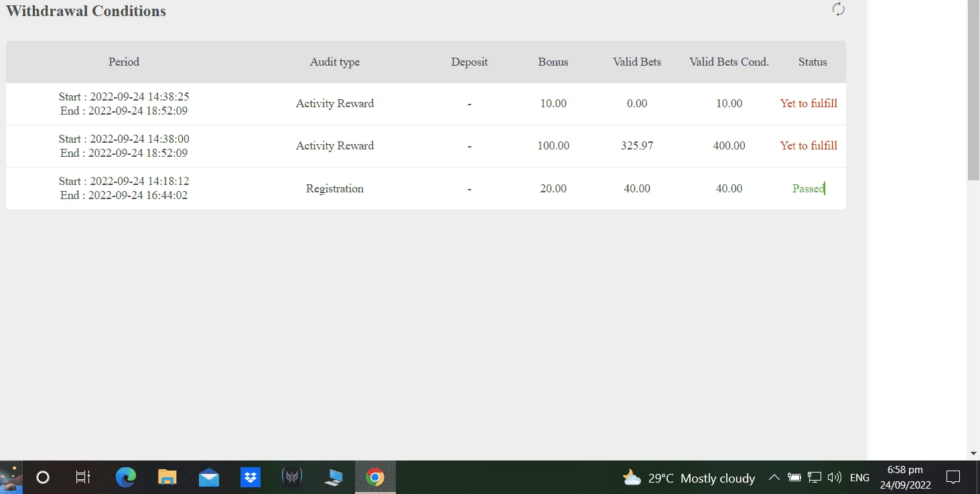The image size is (980, 494).
Task: Select Activity Reward in the 10.00 bonus row
Action: coord(335,103)
